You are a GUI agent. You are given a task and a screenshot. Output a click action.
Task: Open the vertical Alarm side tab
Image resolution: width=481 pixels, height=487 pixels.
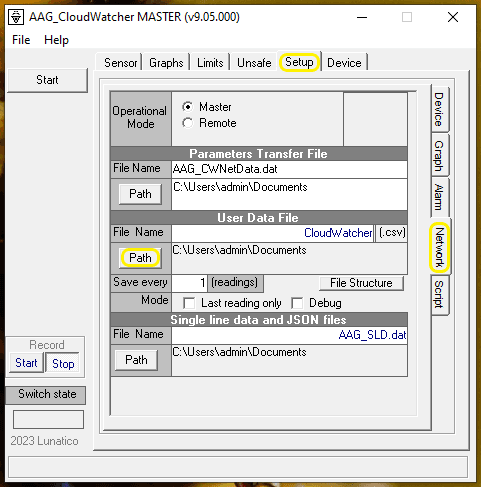[439, 197]
